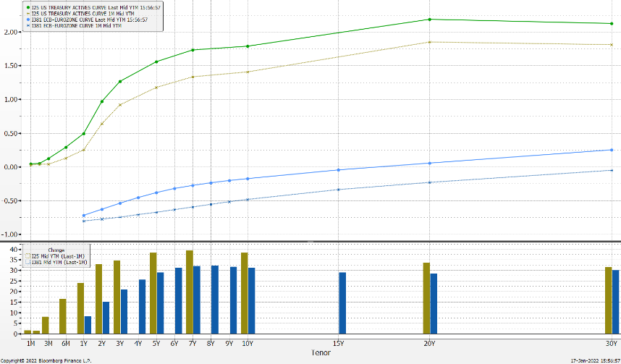Click the olive swatch in the Change legend
The width and height of the screenshot is (621, 364).
tap(28, 256)
